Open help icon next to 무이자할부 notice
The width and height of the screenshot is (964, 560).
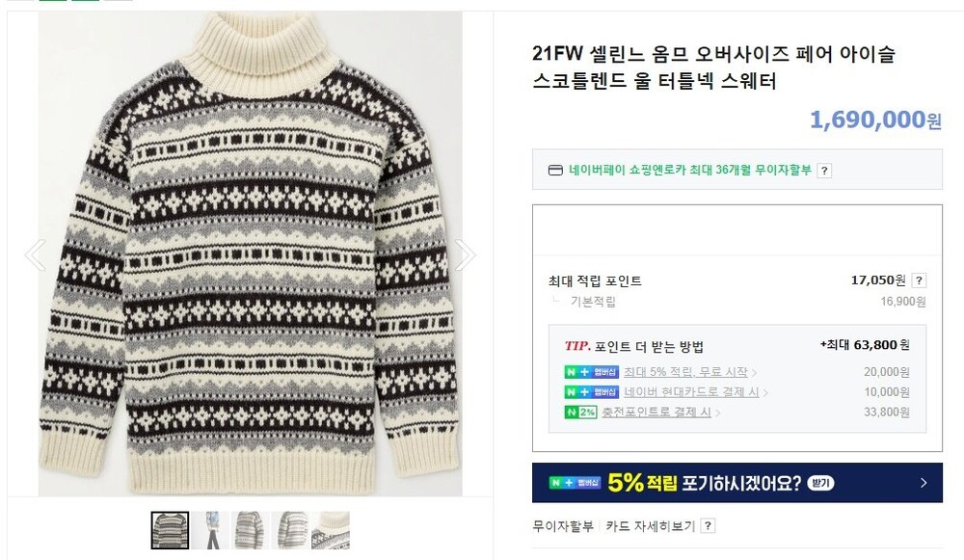coord(824,171)
